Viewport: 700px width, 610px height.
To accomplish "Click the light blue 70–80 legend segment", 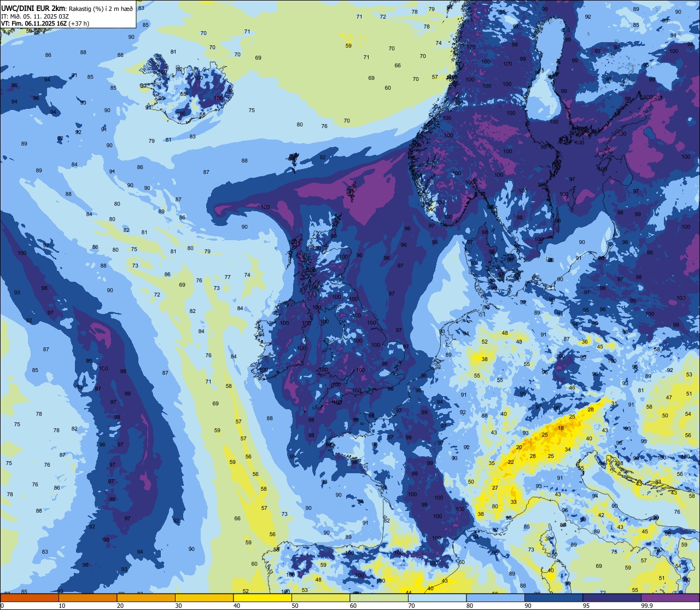I will pyautogui.click(x=437, y=597).
